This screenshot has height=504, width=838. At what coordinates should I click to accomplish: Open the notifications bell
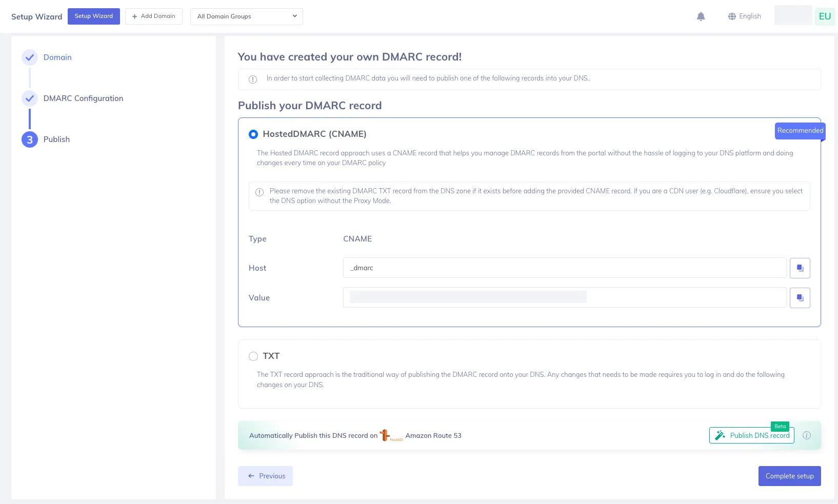pos(701,16)
